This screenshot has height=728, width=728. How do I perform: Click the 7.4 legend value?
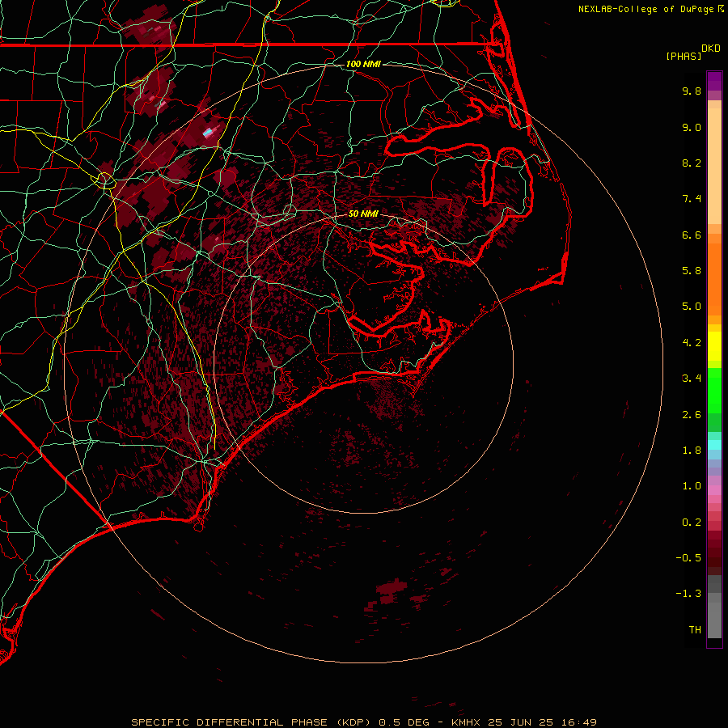692,199
